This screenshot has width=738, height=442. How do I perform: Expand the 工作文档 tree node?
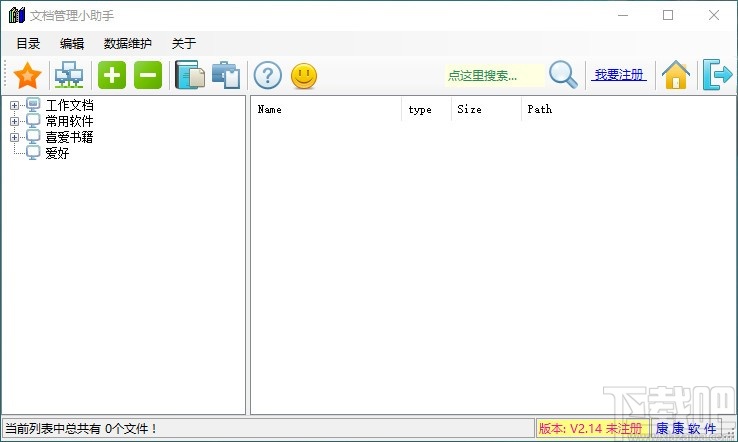[x=14, y=105]
